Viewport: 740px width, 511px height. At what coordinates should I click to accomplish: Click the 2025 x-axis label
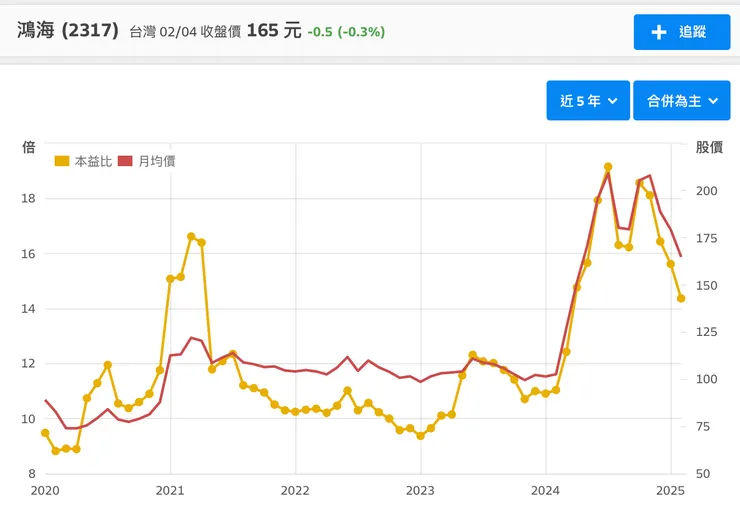point(670,491)
